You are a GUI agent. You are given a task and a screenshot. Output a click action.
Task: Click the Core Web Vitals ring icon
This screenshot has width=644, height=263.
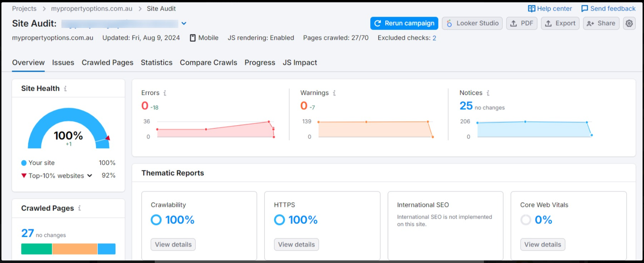(x=526, y=220)
